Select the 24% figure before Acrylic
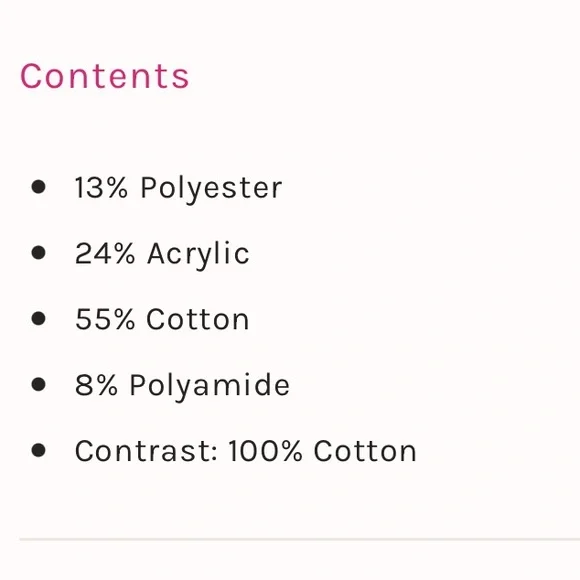The image size is (580, 580). [105, 253]
